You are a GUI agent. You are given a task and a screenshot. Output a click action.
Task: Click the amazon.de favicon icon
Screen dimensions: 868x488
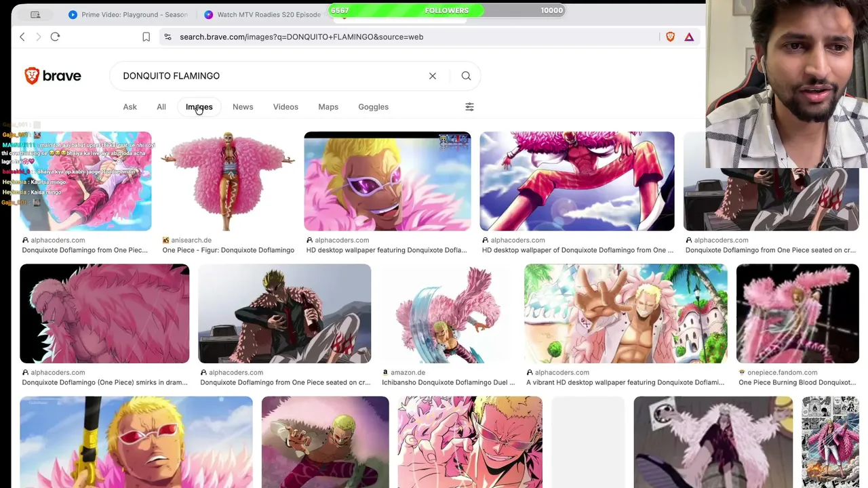[x=385, y=372]
